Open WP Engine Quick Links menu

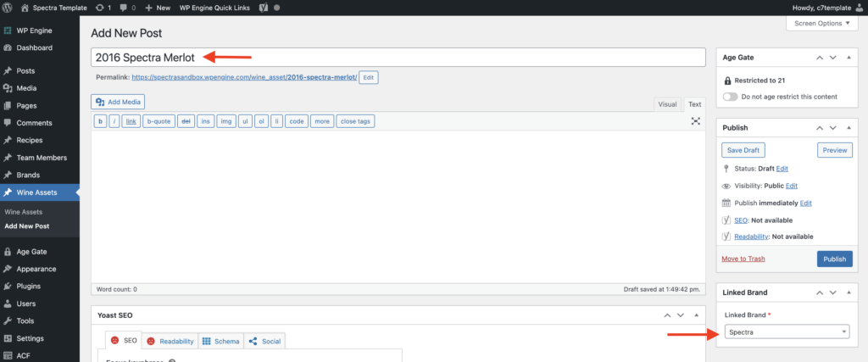[x=214, y=8]
